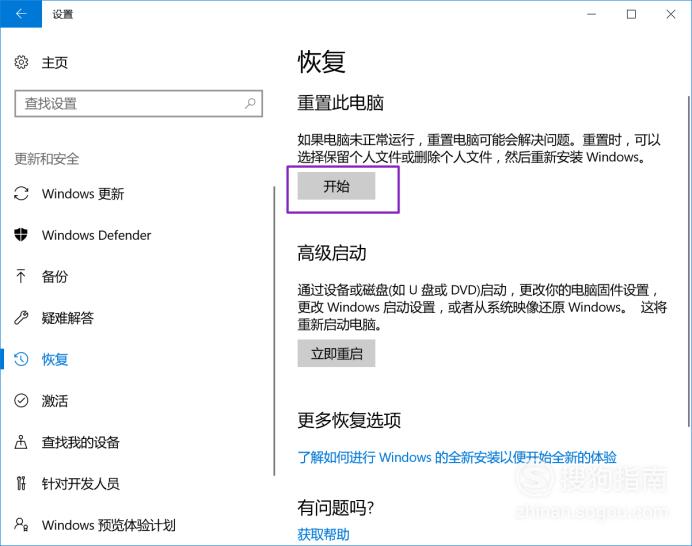Click the 立即重启 button
This screenshot has width=692, height=546.
336,354
